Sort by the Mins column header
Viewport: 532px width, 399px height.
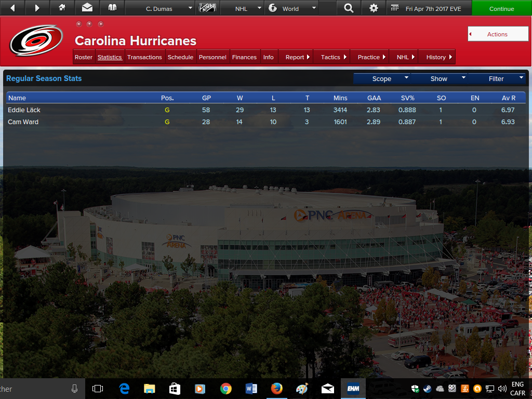(340, 98)
